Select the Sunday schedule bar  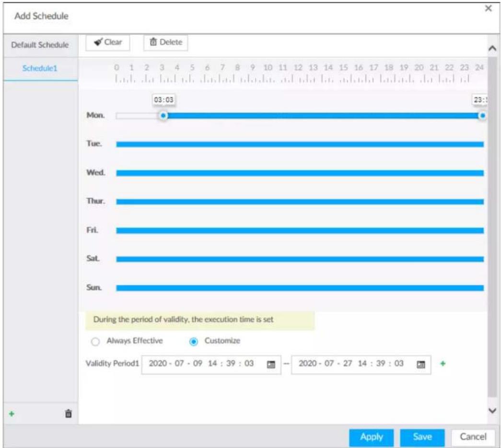pos(300,288)
